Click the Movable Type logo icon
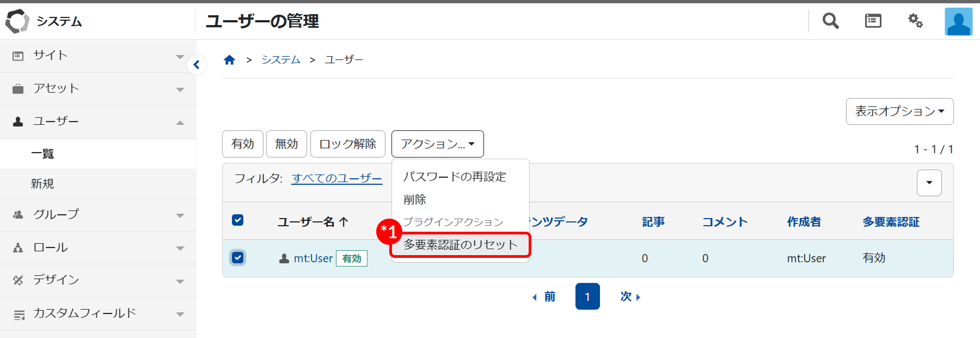Viewport: 980px width, 338px height. [17, 21]
